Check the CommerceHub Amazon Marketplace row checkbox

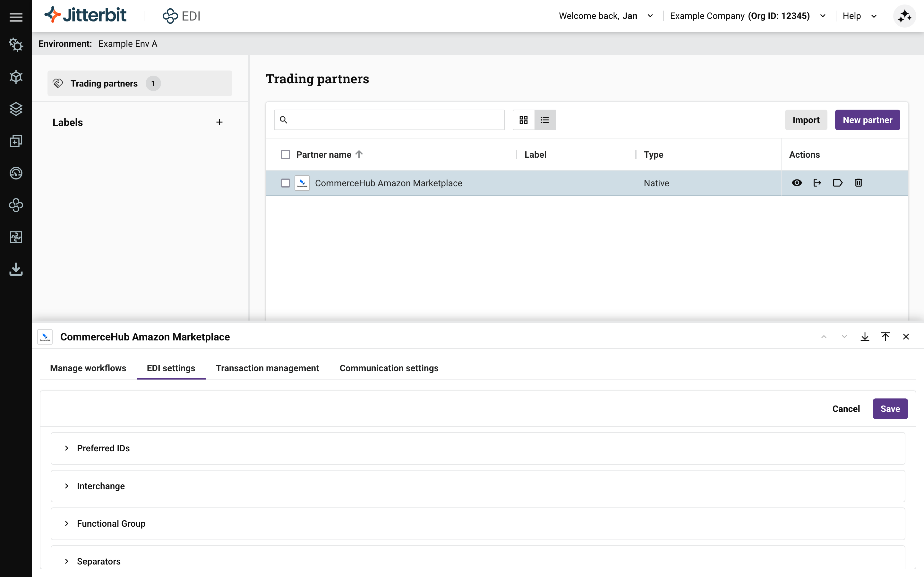tap(285, 183)
